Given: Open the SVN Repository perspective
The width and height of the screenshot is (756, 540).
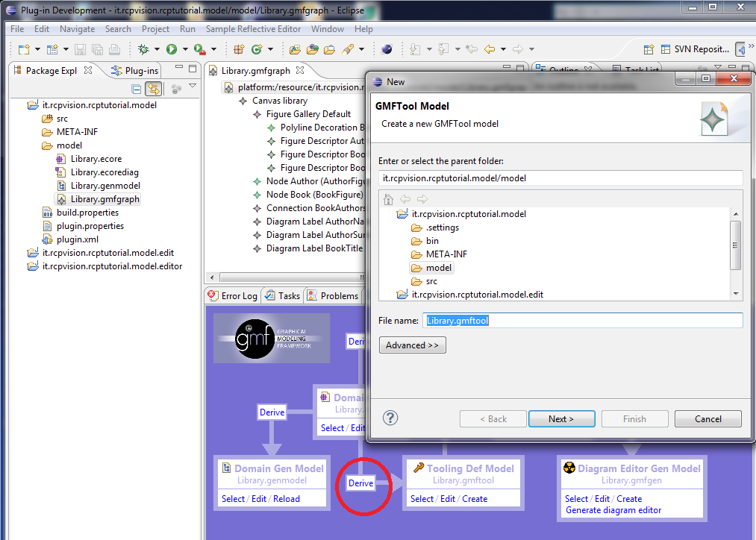Looking at the screenshot, I should pyautogui.click(x=695, y=49).
